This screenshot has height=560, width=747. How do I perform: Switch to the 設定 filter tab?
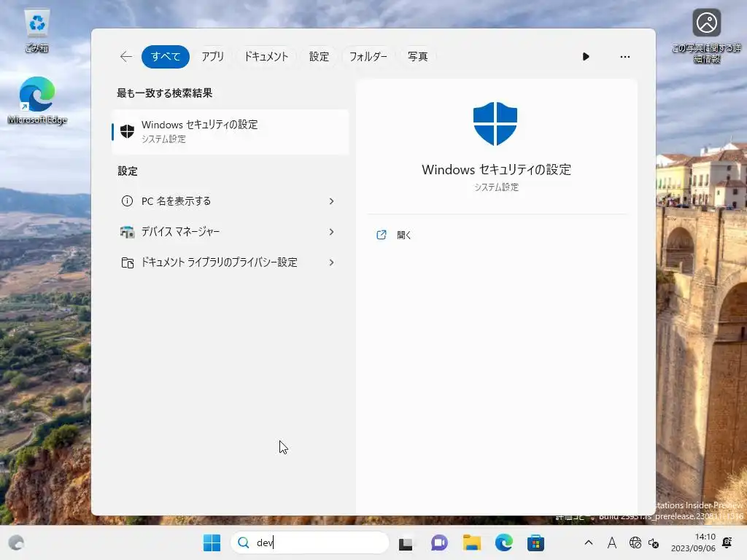(x=319, y=57)
